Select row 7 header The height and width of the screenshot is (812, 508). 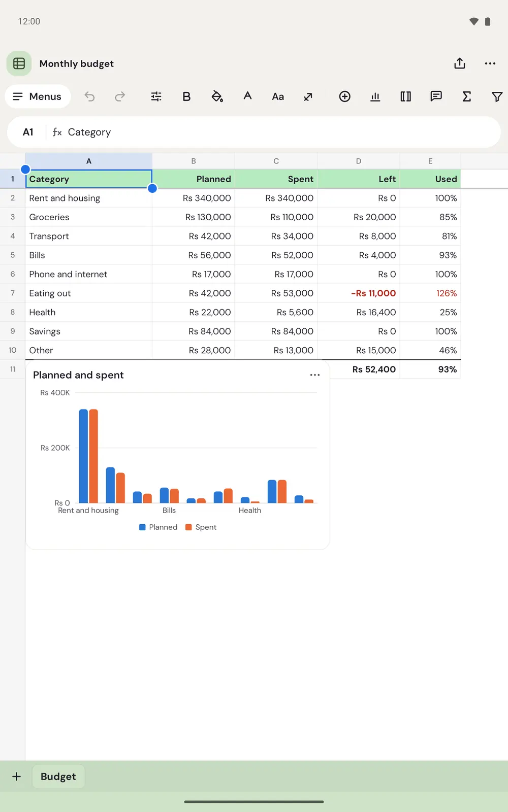(13, 293)
